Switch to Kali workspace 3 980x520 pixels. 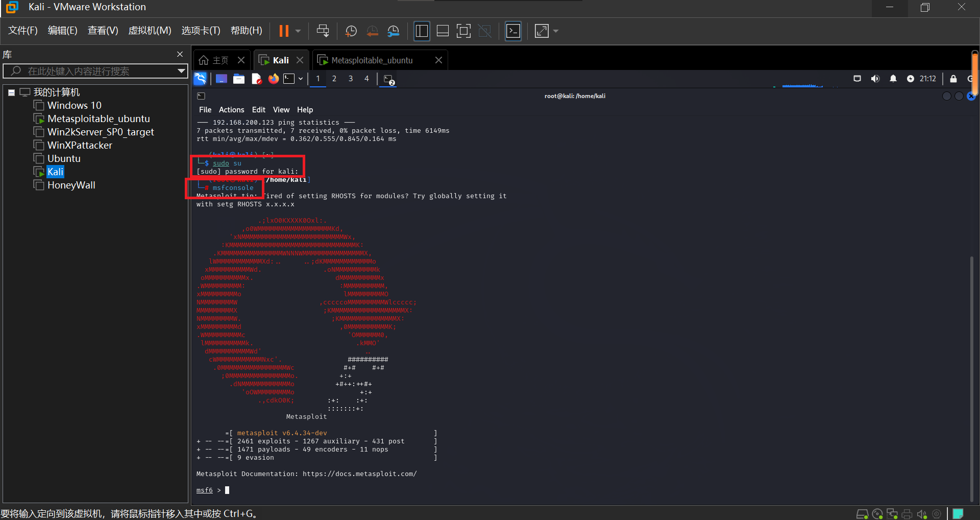(x=351, y=79)
